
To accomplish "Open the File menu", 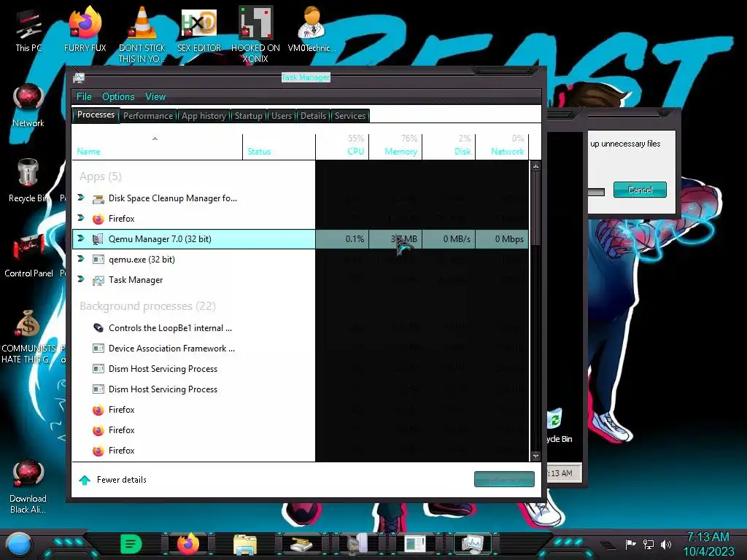I will click(x=84, y=97).
